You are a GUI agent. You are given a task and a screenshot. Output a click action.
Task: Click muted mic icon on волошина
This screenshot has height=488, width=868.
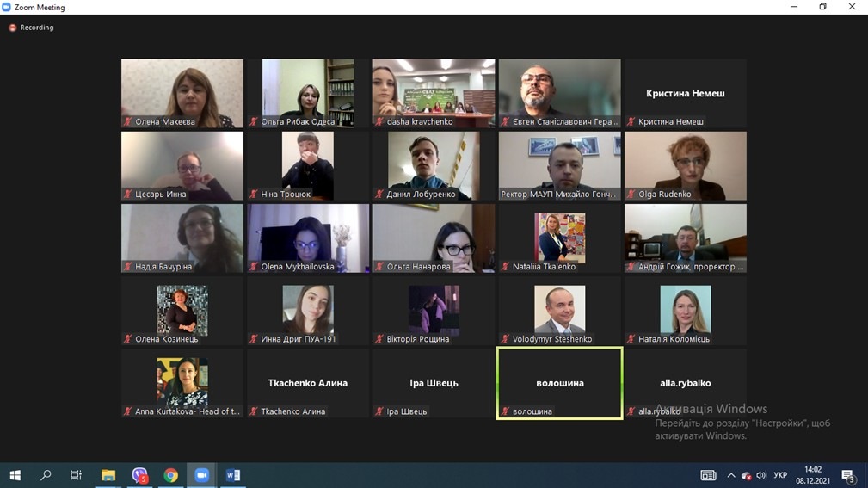tap(505, 411)
